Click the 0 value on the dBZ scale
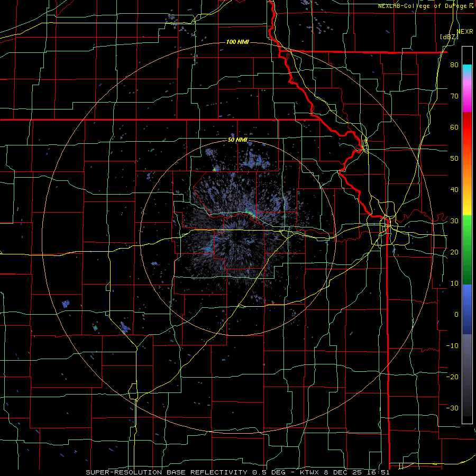The width and height of the screenshot is (476, 476). (x=456, y=315)
